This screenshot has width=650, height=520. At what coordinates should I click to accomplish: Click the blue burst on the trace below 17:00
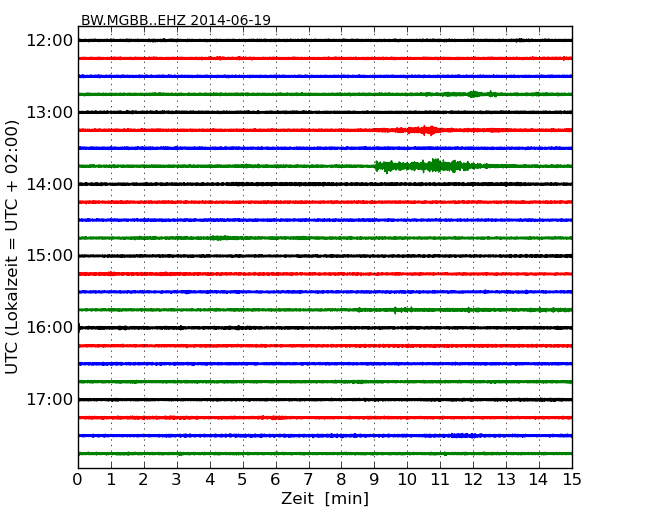(x=466, y=435)
